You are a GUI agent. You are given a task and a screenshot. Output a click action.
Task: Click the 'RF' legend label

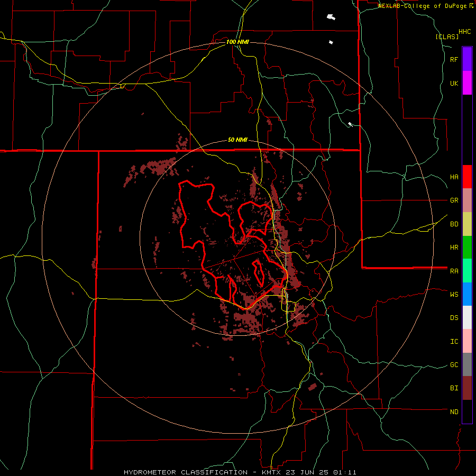coord(454,59)
